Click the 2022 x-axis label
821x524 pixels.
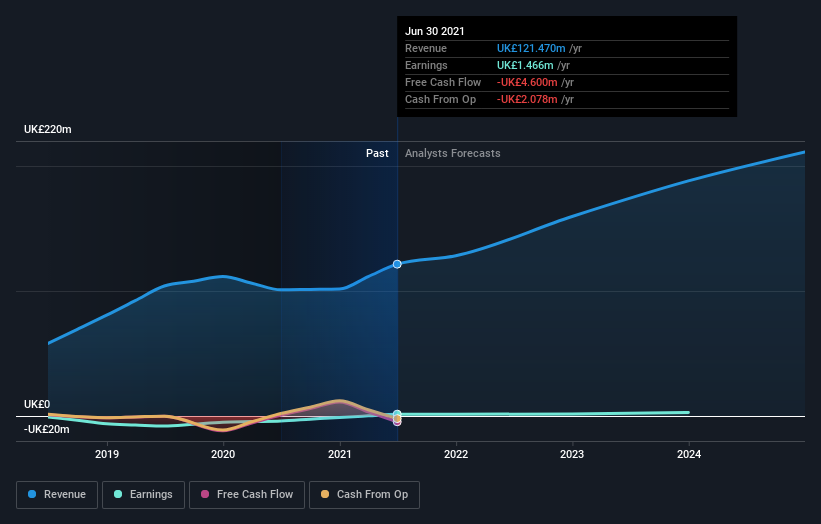(x=456, y=454)
